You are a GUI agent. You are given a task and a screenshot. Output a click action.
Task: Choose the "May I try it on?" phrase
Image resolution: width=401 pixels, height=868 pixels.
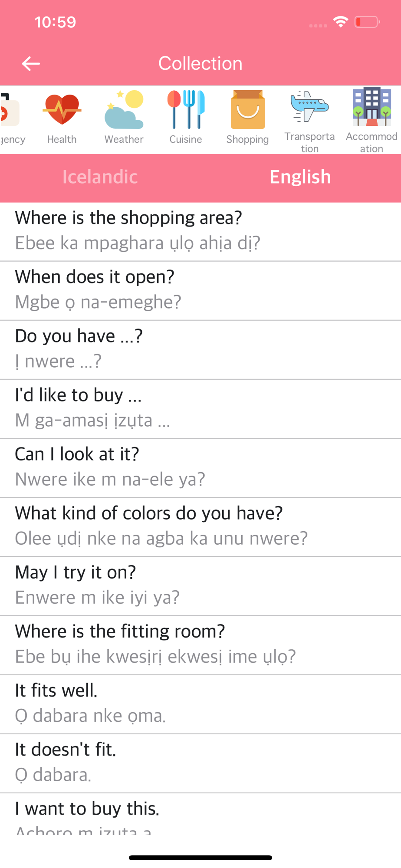(200, 585)
